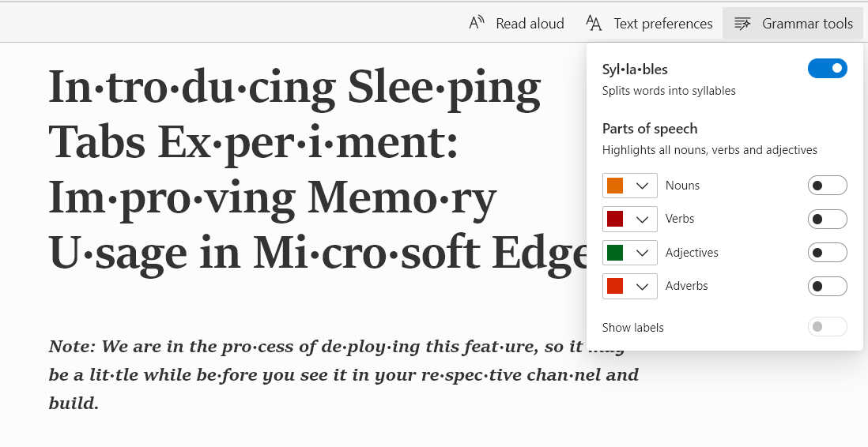
Task: Click the Show labels text
Action: 632,328
